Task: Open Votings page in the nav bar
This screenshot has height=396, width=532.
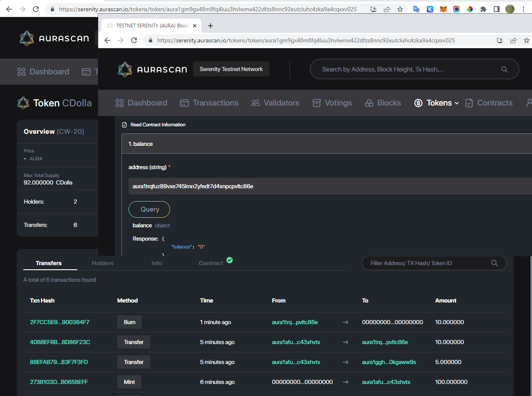Action: click(332, 103)
